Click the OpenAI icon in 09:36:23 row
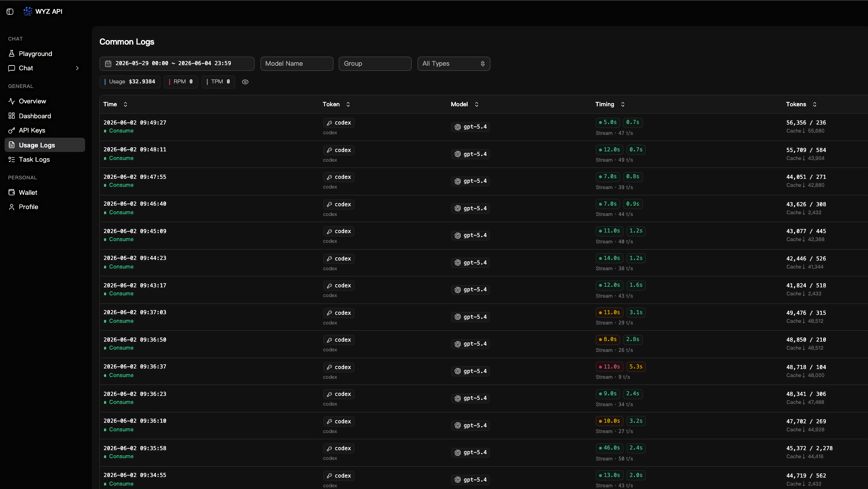868x489 pixels. tap(458, 398)
